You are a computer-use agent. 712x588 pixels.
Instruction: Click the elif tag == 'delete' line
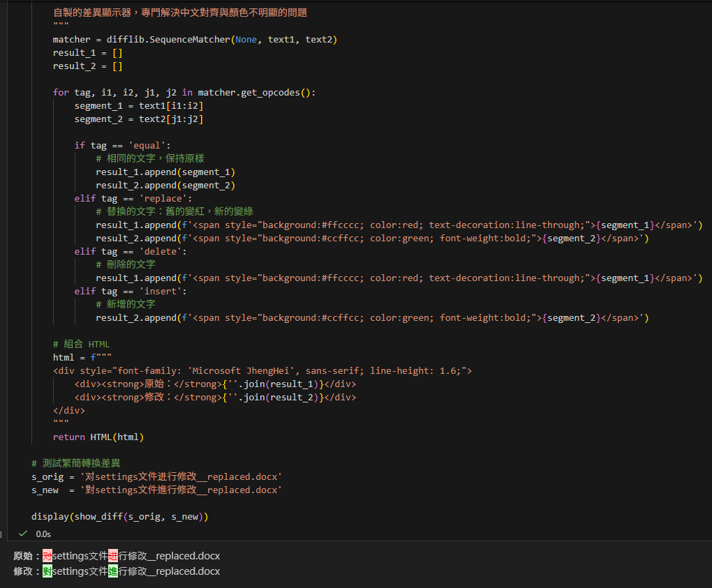pos(130,251)
